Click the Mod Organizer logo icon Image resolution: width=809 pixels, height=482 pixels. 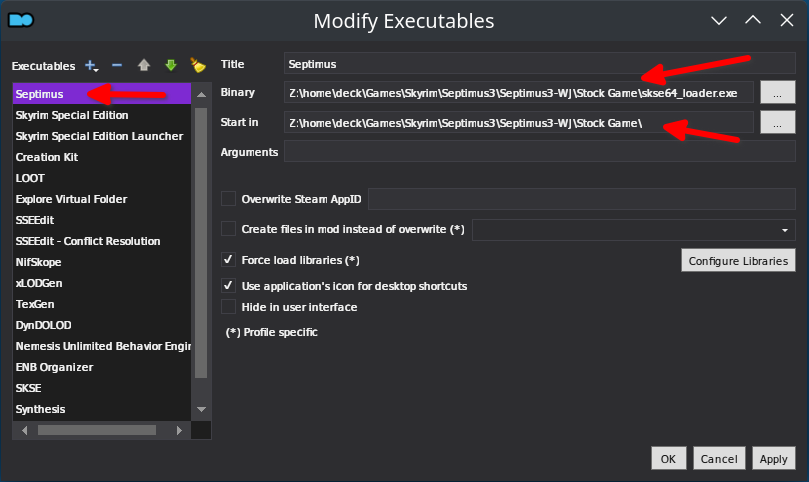pos(21,20)
